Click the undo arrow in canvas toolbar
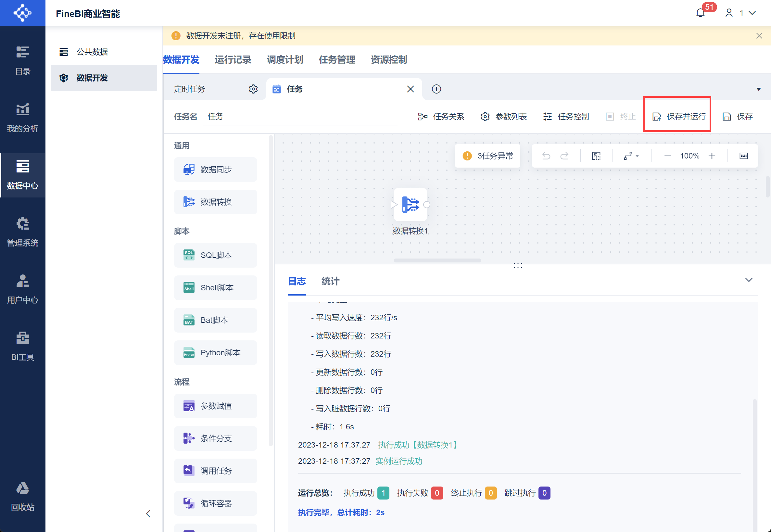The height and width of the screenshot is (532, 771). (x=546, y=156)
